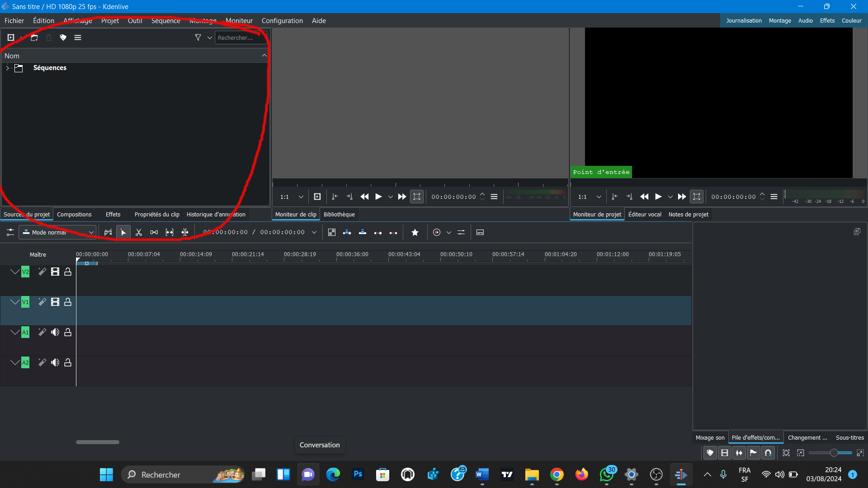Screen dimensions: 868x488
Task: Hide the V1 video track
Action: 55,302
